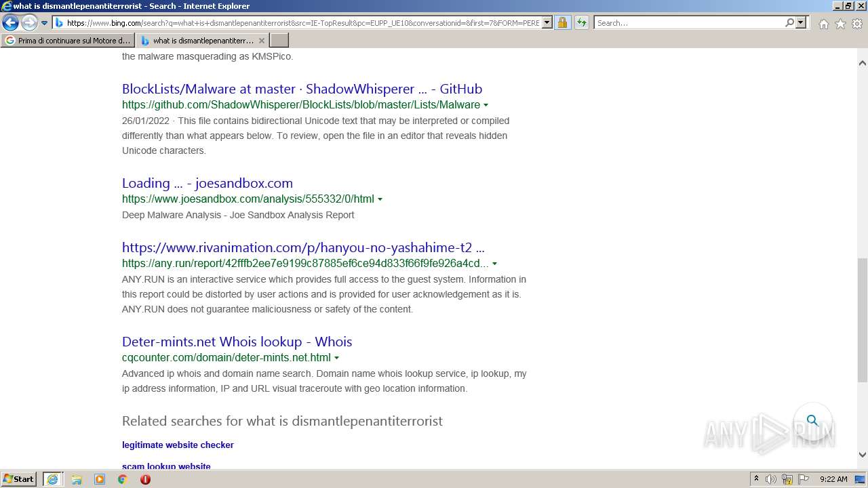Click the vertical scrollbar thumb
This screenshot has width=868, height=488.
(x=863, y=320)
